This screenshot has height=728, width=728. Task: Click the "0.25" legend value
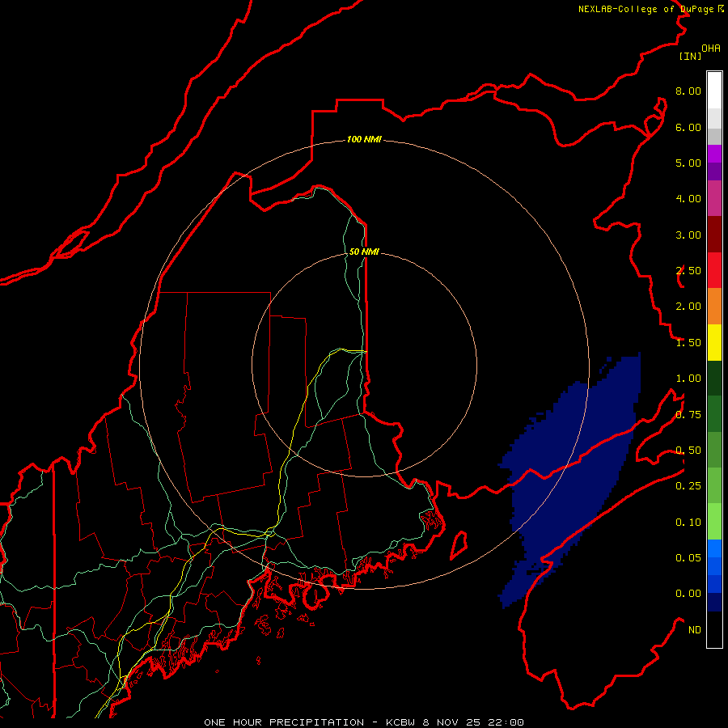(688, 486)
